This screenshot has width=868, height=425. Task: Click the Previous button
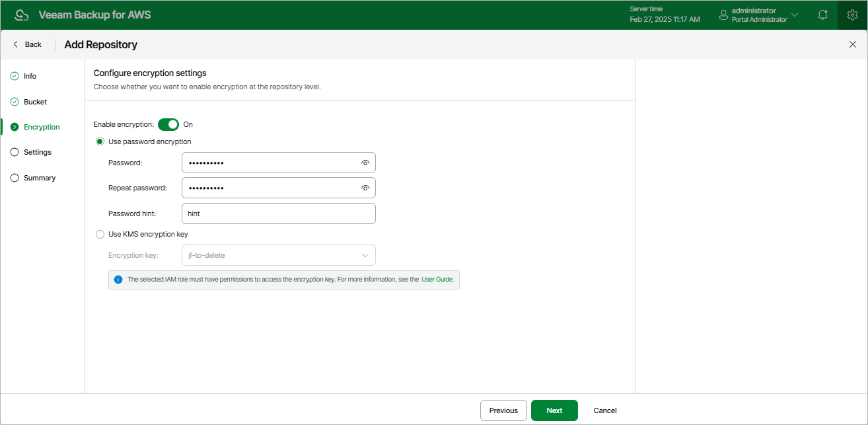pos(503,410)
